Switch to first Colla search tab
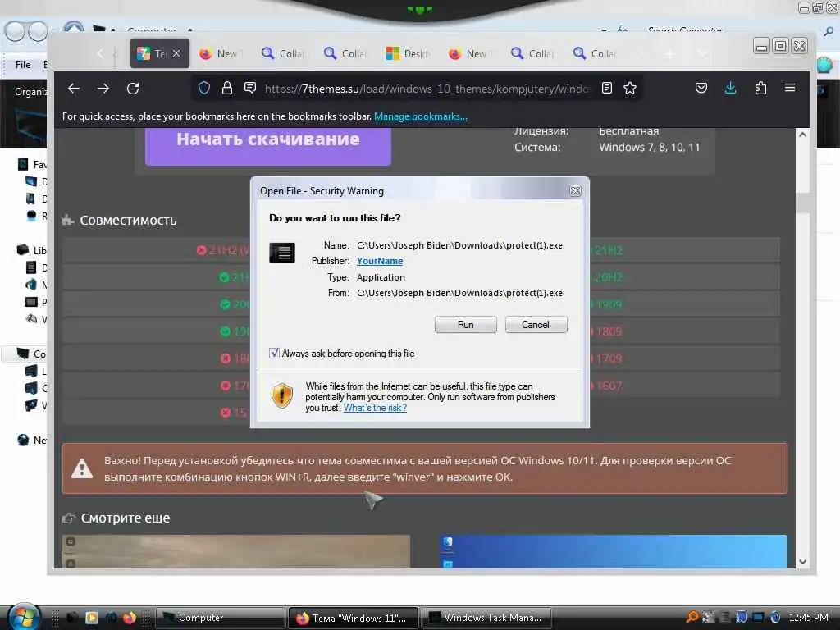840x630 pixels. [x=283, y=53]
